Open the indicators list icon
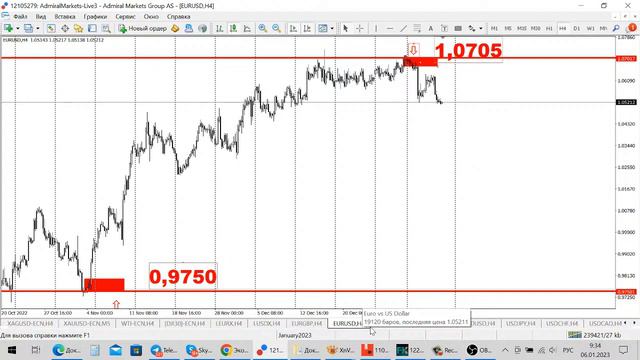This screenshot has width=640, height=360. [323, 28]
